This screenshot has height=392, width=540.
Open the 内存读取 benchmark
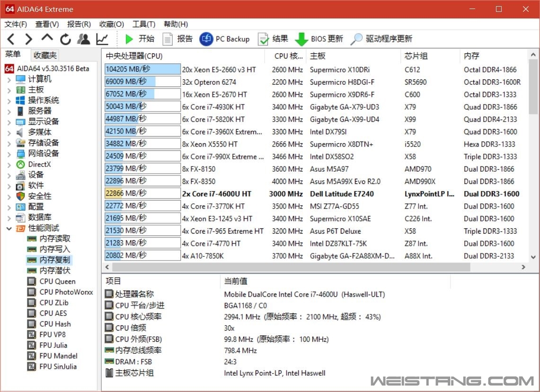click(49, 238)
